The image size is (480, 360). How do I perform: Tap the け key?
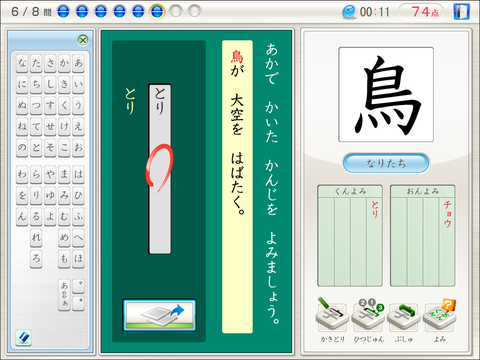pyautogui.click(x=64, y=126)
